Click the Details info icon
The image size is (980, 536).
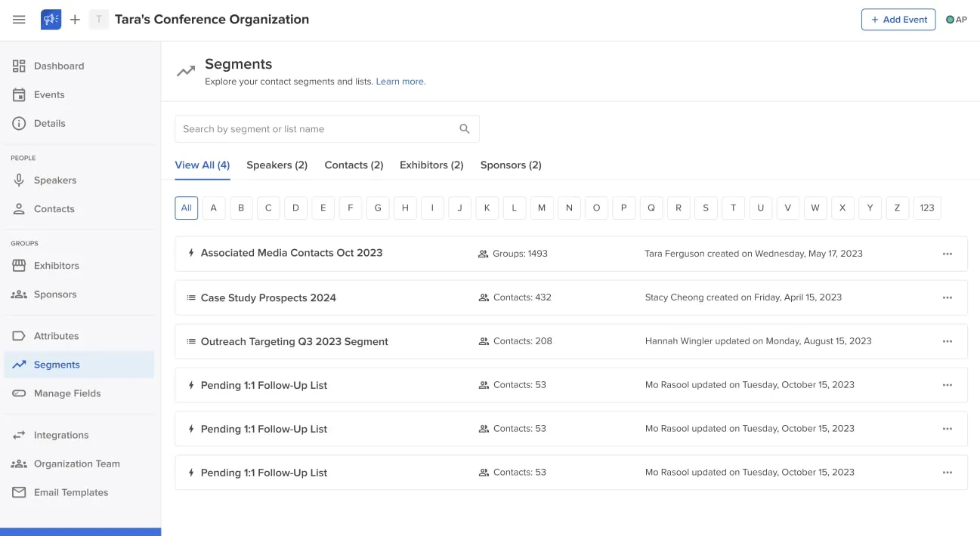[x=19, y=123]
